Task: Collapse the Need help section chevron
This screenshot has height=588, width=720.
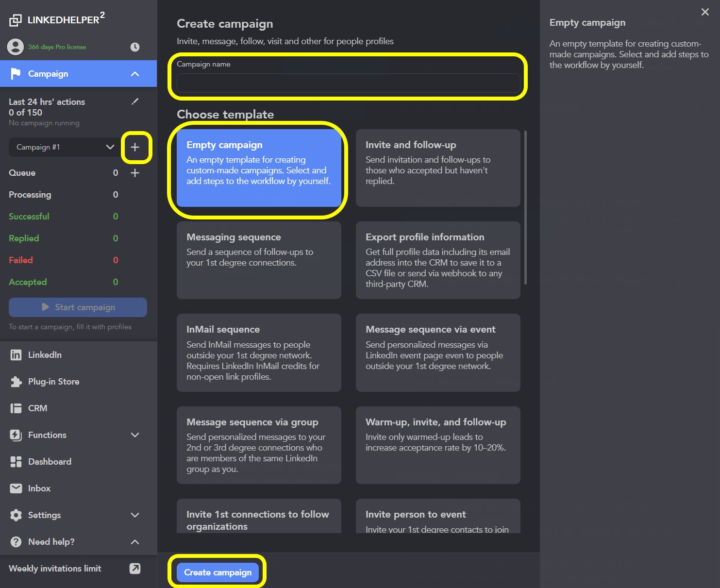Action: [x=135, y=542]
